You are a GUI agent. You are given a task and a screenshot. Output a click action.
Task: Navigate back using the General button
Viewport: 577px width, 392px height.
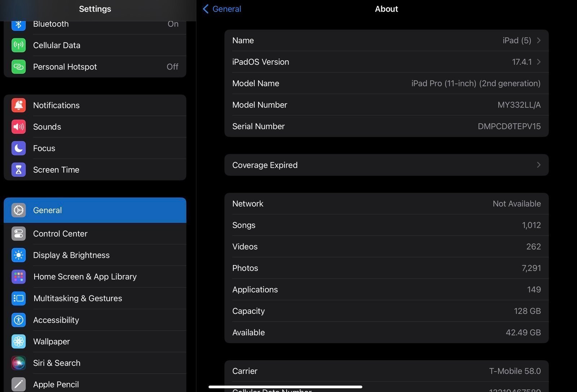pos(221,9)
